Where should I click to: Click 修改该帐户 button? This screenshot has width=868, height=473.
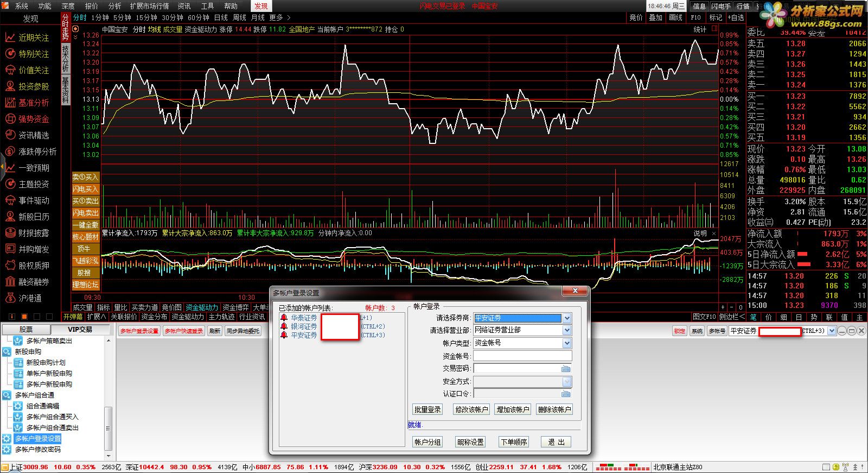point(471,409)
